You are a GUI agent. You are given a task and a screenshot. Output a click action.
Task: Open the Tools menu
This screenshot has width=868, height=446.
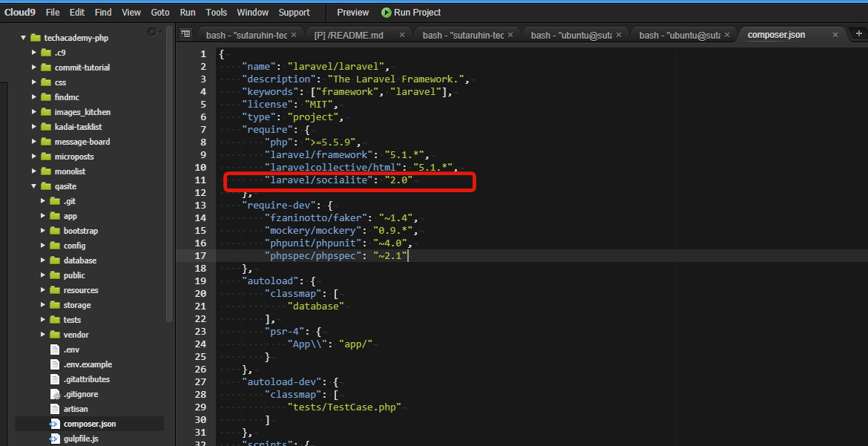pos(216,12)
